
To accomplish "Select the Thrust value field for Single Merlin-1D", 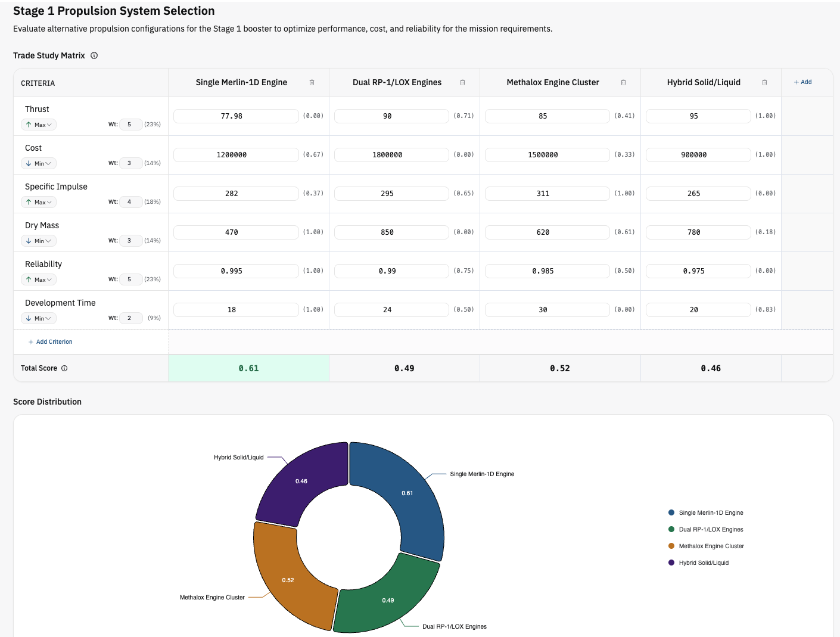I will click(x=236, y=116).
